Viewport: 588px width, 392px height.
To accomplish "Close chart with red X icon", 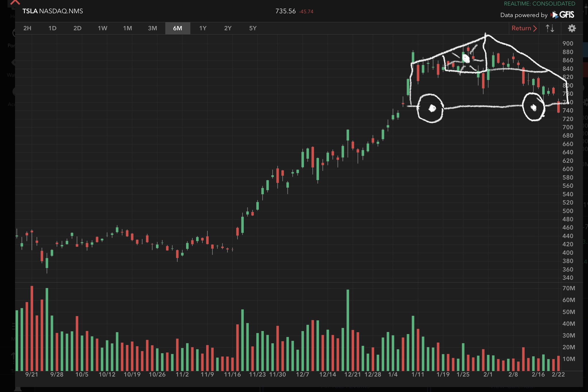I will coord(15,2).
